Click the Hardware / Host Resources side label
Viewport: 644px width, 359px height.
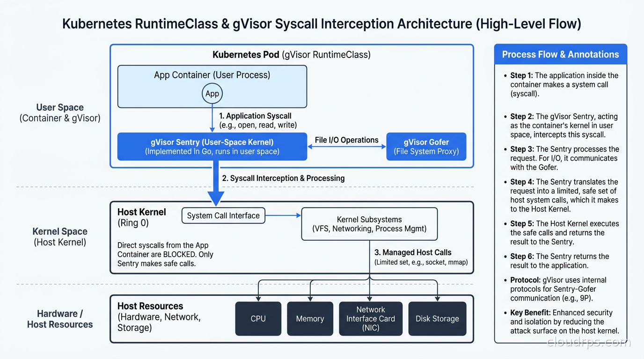pyautogui.click(x=60, y=319)
